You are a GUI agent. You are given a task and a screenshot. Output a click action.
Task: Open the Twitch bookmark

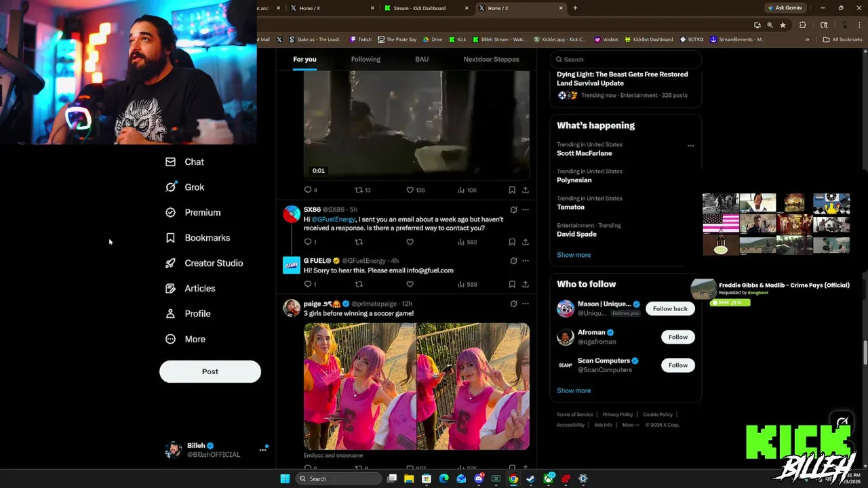point(361,39)
